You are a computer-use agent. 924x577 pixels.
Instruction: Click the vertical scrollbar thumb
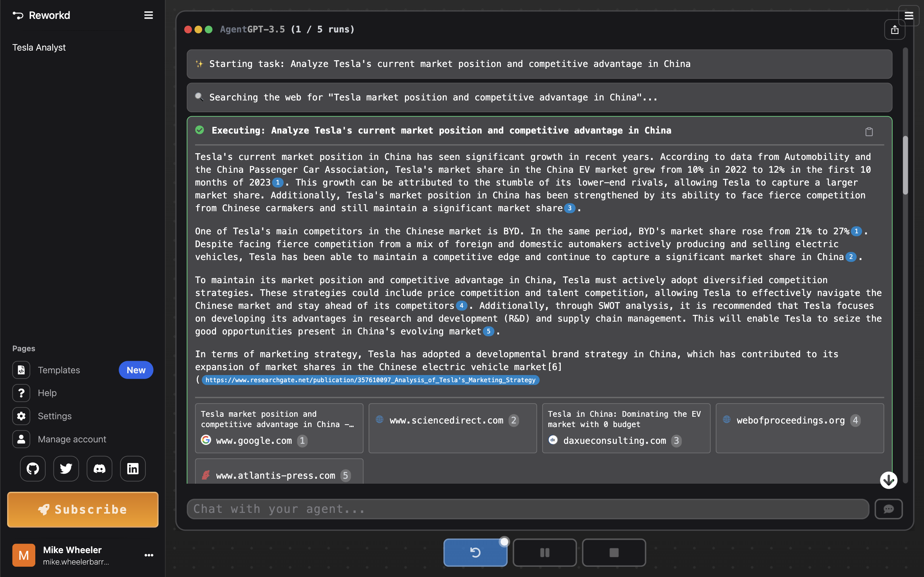click(905, 165)
